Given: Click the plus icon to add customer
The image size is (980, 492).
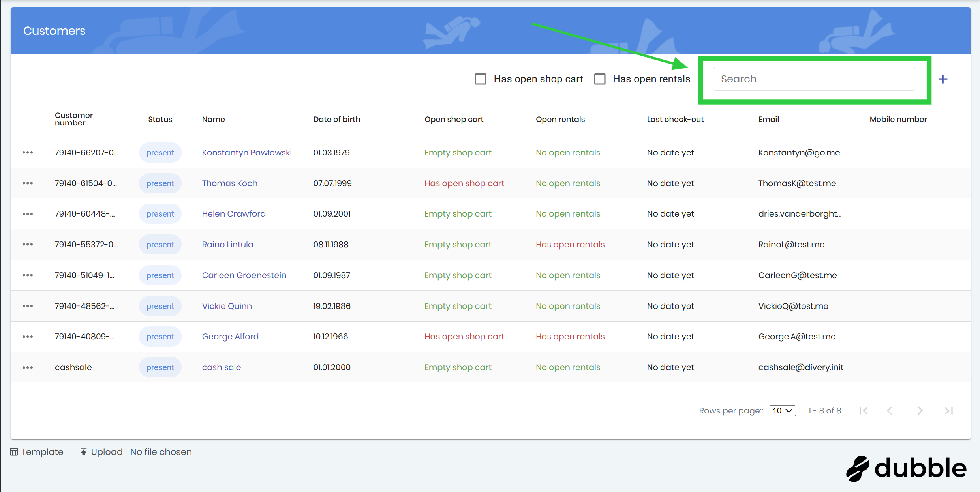Looking at the screenshot, I should (x=942, y=79).
